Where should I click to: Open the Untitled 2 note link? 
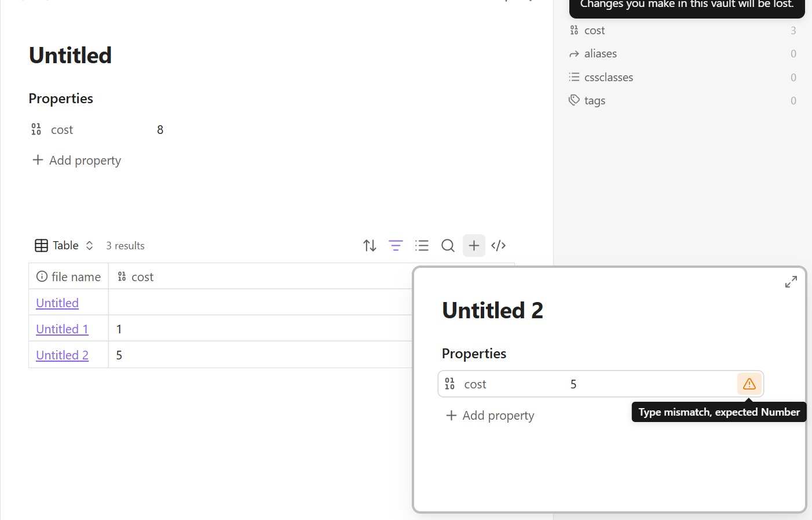tap(62, 355)
